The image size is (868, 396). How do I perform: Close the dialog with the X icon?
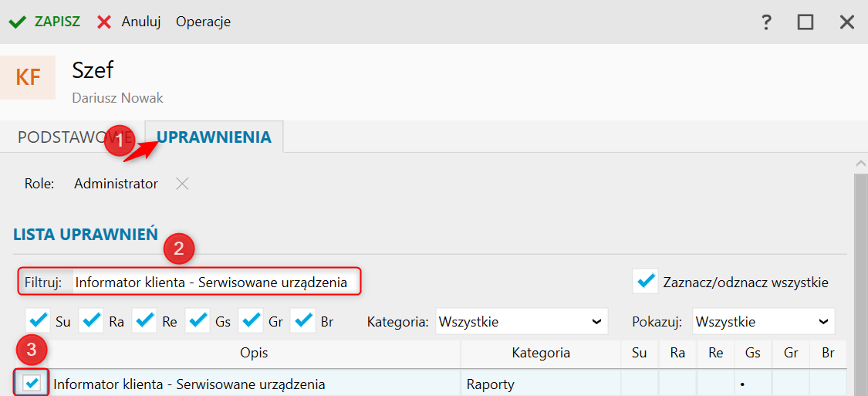click(x=847, y=22)
